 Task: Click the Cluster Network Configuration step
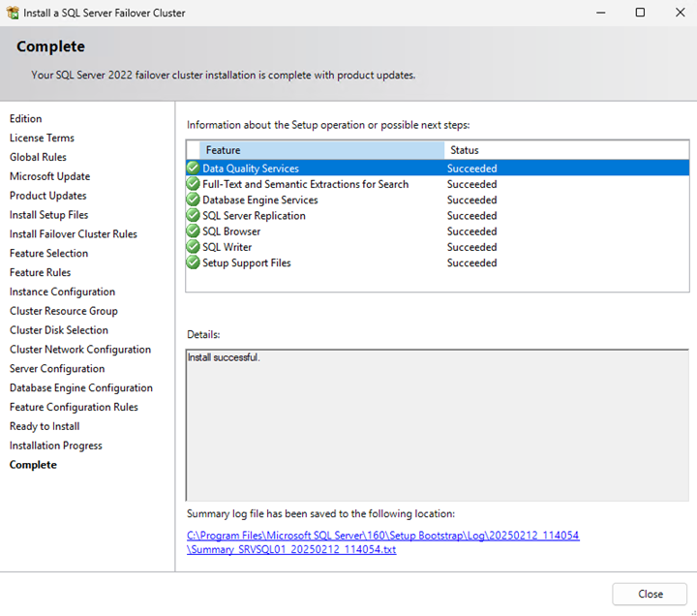click(x=80, y=349)
